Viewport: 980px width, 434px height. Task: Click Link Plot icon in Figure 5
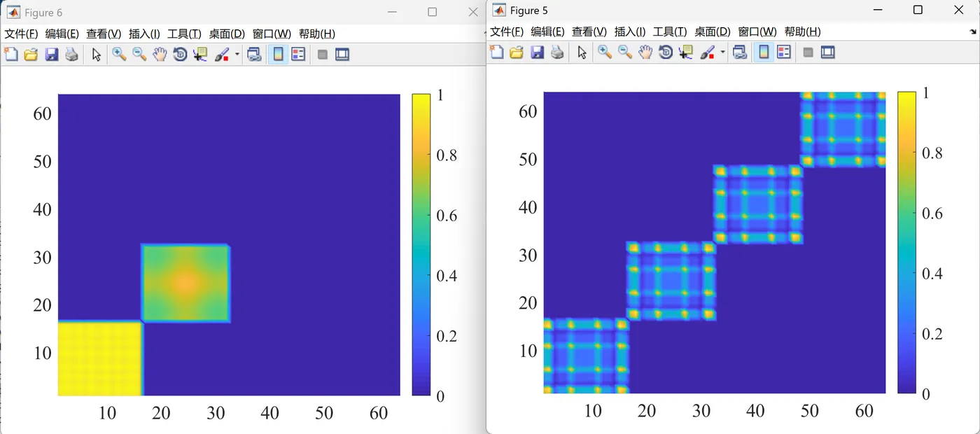pyautogui.click(x=741, y=52)
